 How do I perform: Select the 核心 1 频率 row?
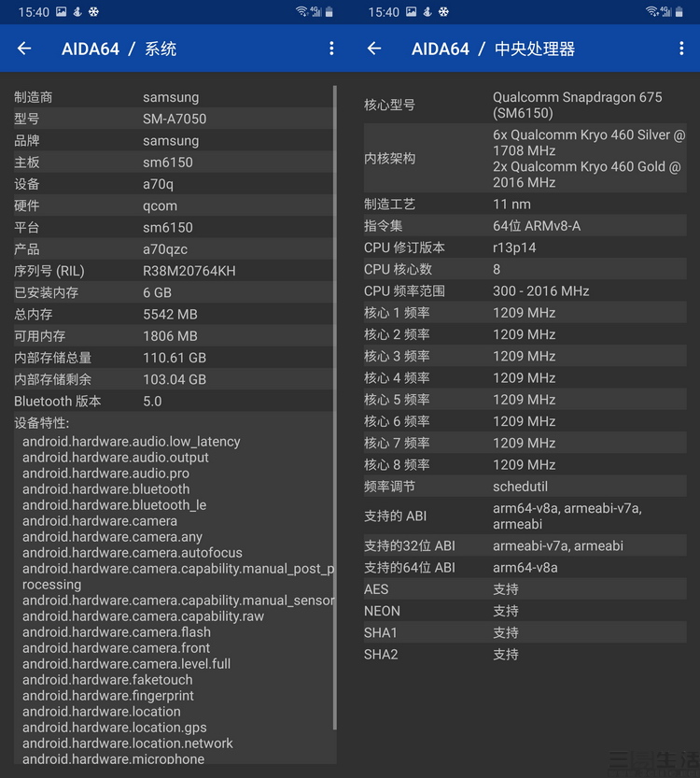click(525, 313)
